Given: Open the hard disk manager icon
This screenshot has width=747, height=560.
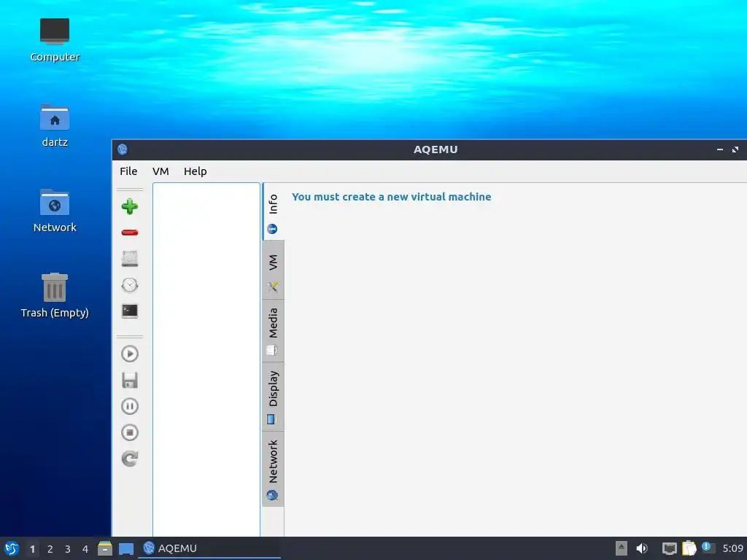Looking at the screenshot, I should [x=130, y=259].
